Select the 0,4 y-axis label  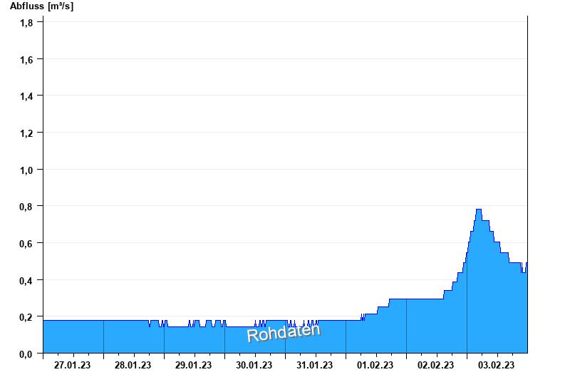pyautogui.click(x=26, y=280)
